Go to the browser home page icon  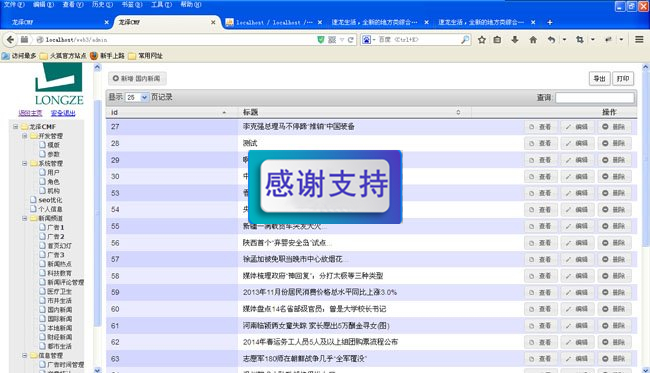533,40
